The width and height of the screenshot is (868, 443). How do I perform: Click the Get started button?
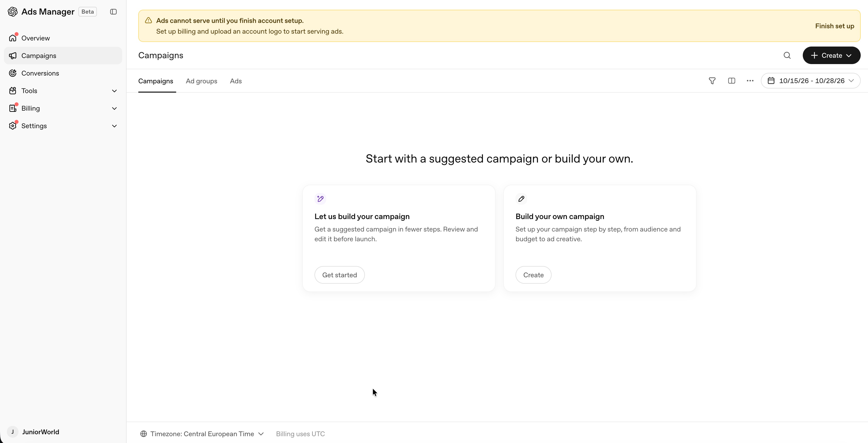[339, 275]
